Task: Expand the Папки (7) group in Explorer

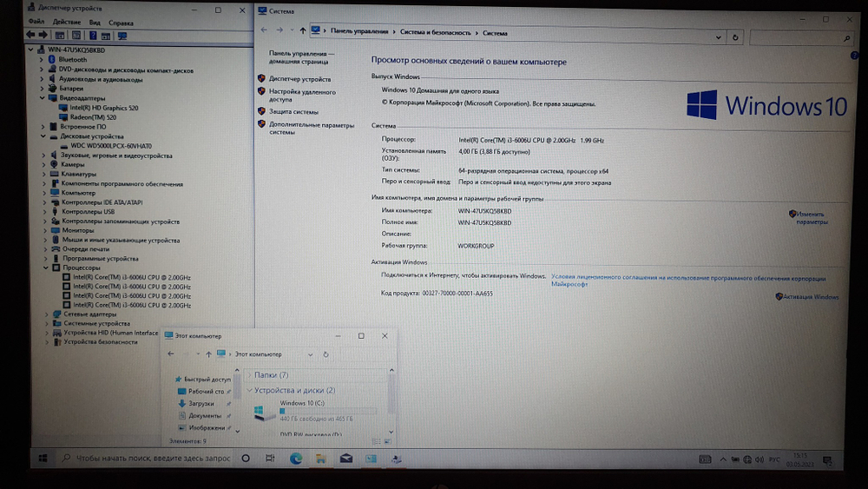Action: pyautogui.click(x=249, y=375)
